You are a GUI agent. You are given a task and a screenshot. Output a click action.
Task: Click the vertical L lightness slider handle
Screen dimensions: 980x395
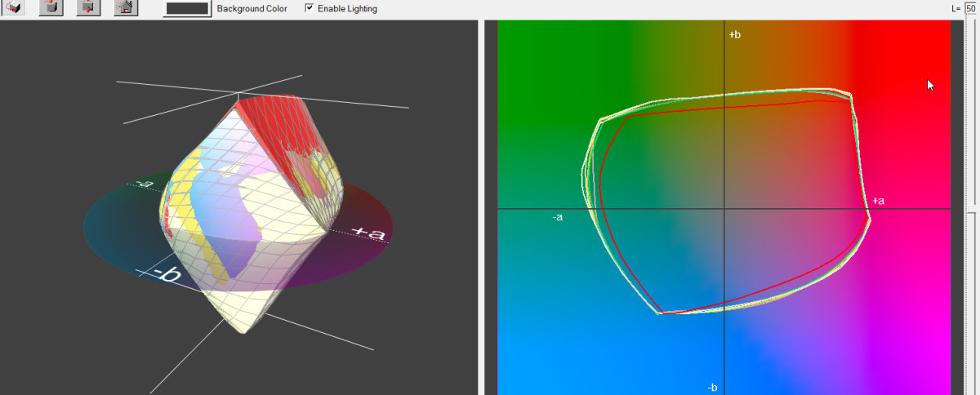coord(970,209)
